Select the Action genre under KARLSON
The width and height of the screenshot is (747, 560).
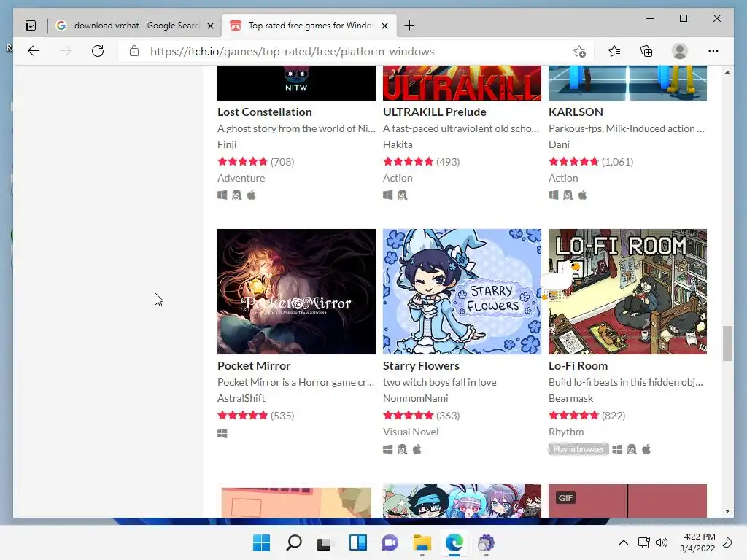coord(563,178)
